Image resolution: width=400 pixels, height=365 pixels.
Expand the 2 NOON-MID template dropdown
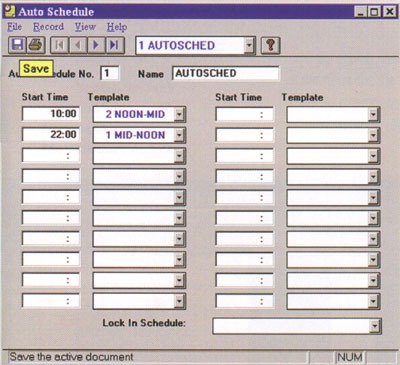pyautogui.click(x=179, y=114)
